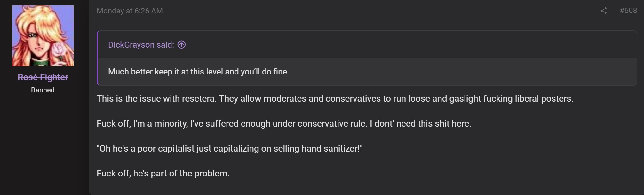Click the final line he's part of the problem
This screenshot has height=195, width=644.
click(163, 173)
